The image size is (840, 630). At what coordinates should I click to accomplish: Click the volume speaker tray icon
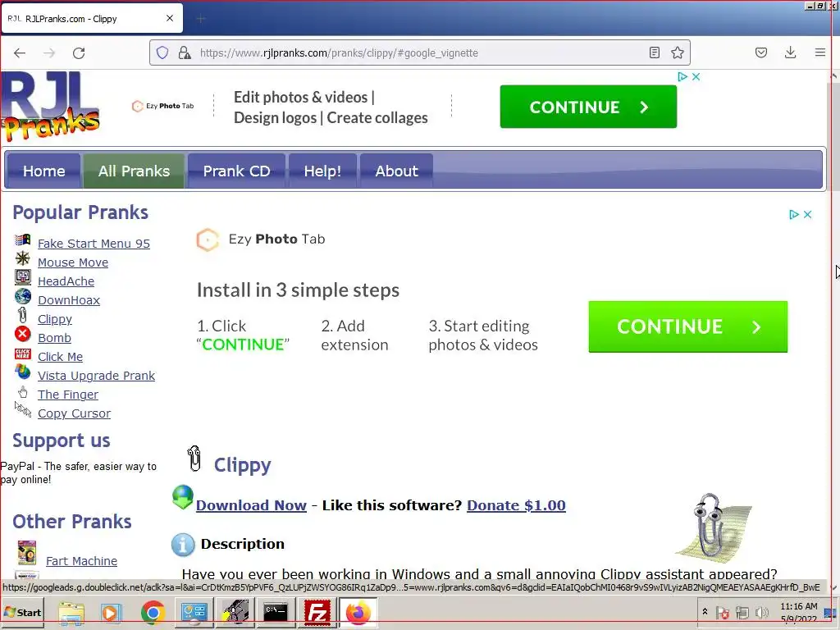coord(760,612)
